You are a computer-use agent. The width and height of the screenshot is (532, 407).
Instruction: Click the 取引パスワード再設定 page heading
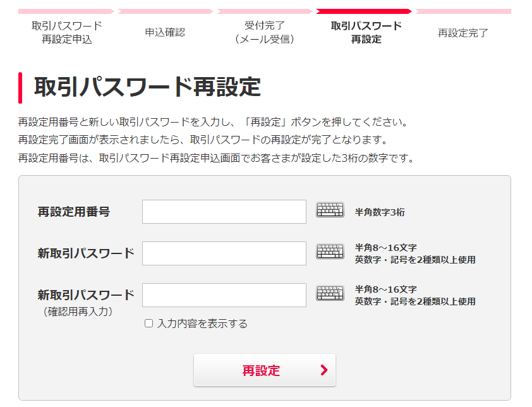click(x=147, y=87)
